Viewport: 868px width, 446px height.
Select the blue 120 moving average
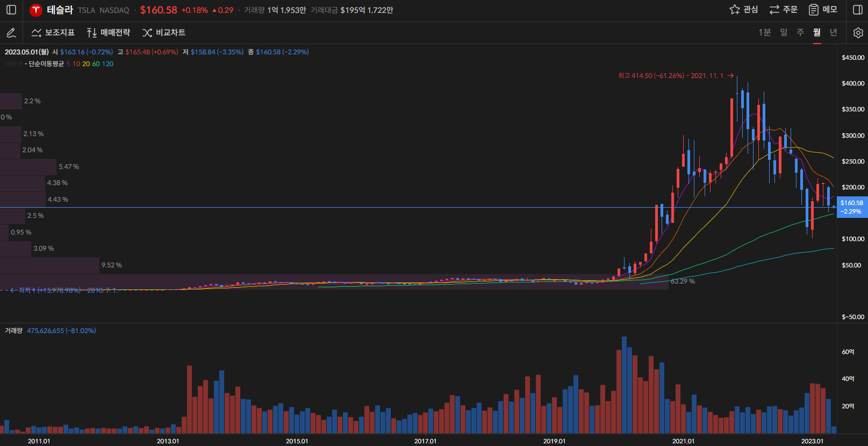click(x=108, y=64)
